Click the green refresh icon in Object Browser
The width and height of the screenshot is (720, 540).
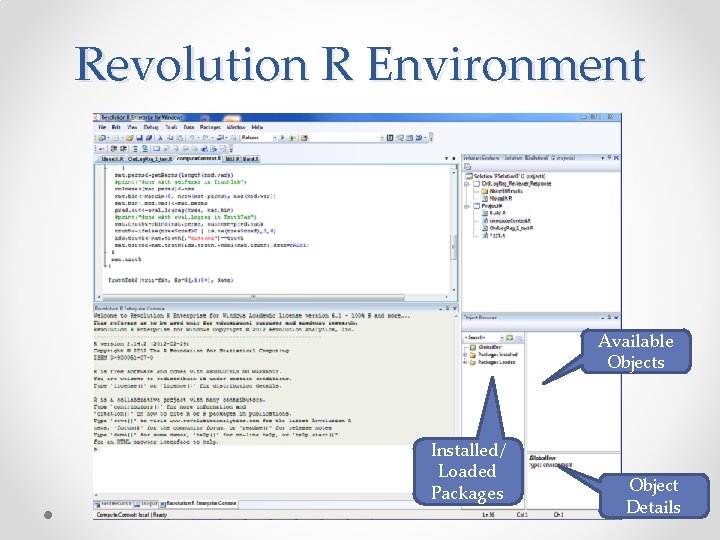click(x=509, y=338)
